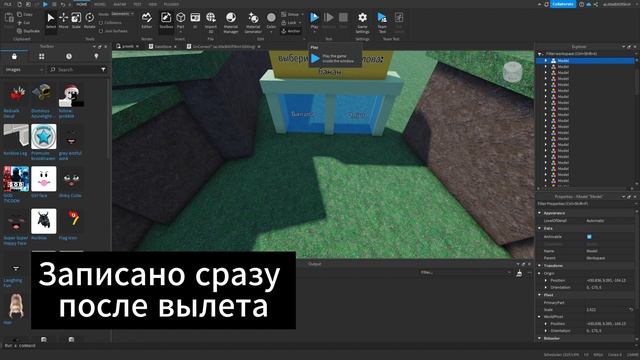Insert a Part using the cube icon

(180, 21)
